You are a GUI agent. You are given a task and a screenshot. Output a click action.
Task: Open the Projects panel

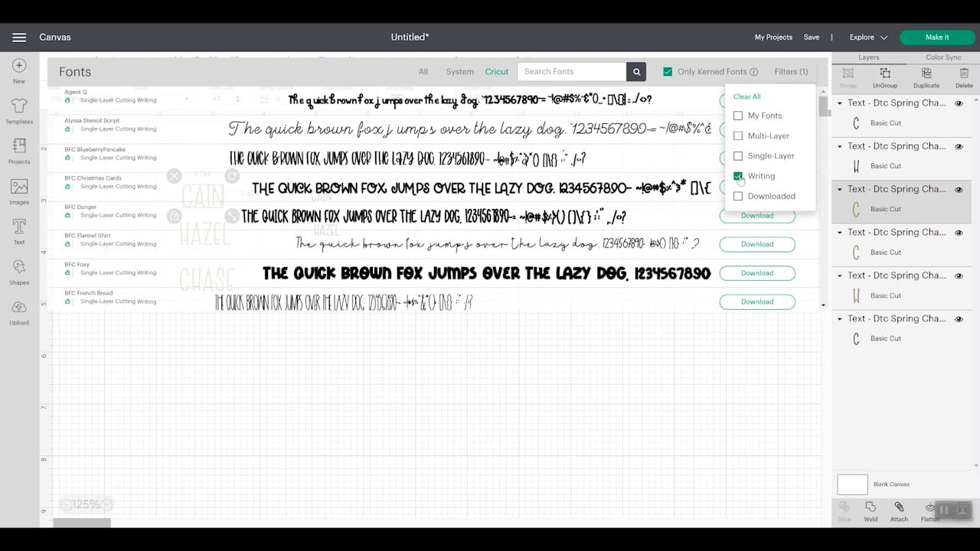coord(19,145)
